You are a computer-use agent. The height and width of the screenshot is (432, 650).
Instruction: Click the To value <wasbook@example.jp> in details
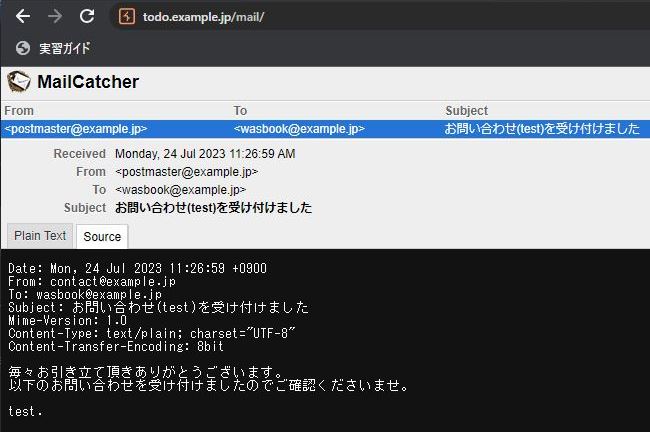coord(180,190)
